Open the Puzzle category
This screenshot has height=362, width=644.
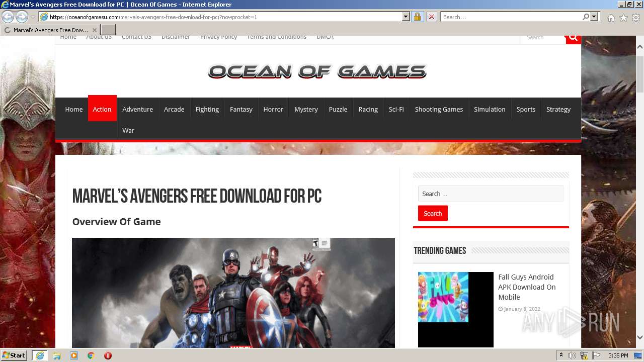click(338, 109)
